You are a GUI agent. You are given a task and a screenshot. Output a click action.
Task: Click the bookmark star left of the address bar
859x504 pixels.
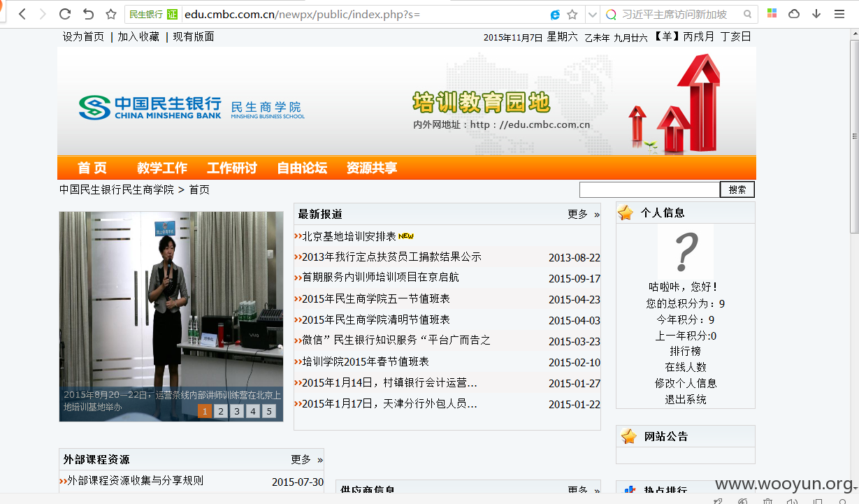coord(110,14)
